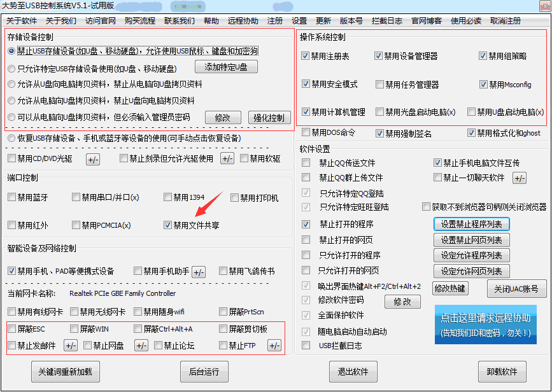Click the 关闭UAC账号 button

pos(516,289)
